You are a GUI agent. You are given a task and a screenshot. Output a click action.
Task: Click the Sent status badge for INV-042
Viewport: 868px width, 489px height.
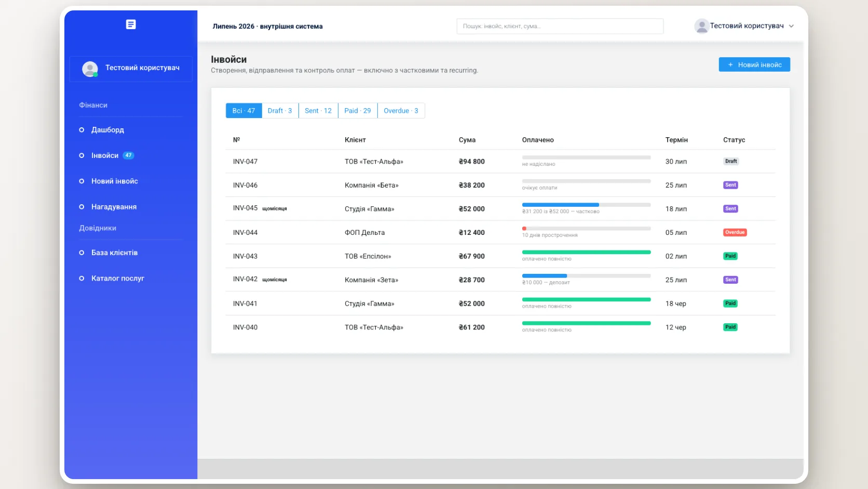730,280
